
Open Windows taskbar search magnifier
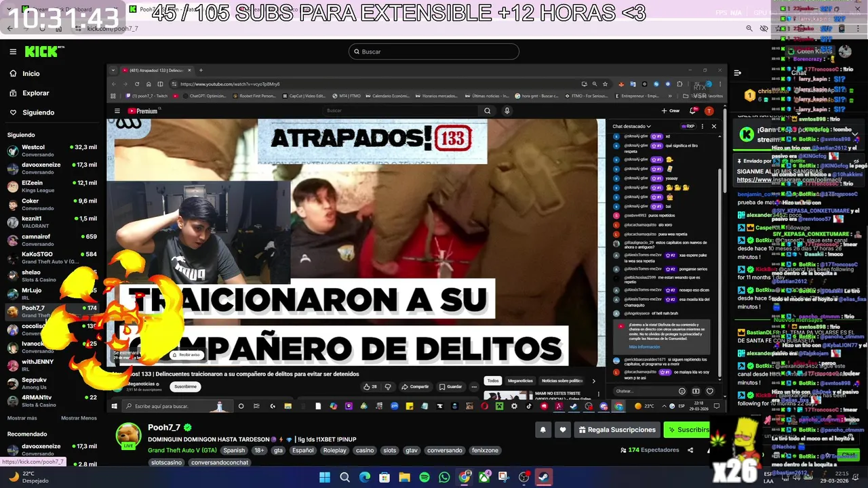point(344,477)
